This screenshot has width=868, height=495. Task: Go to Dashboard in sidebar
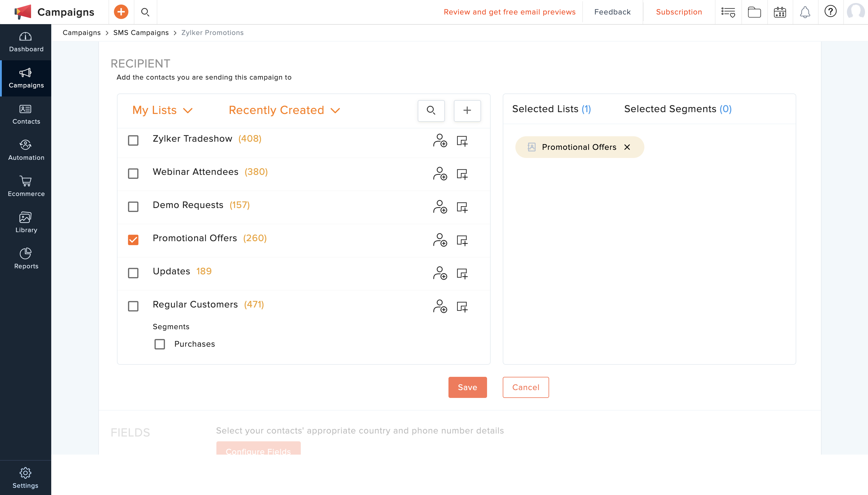coord(26,42)
